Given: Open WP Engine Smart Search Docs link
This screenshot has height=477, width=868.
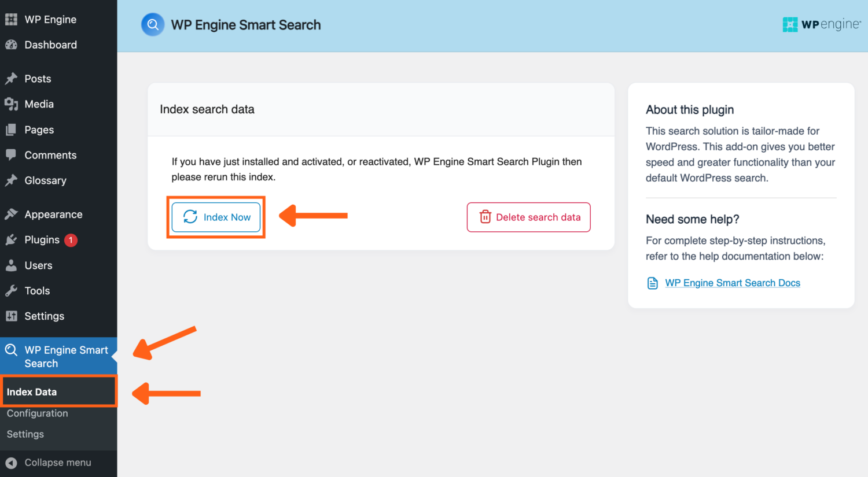Looking at the screenshot, I should point(733,283).
